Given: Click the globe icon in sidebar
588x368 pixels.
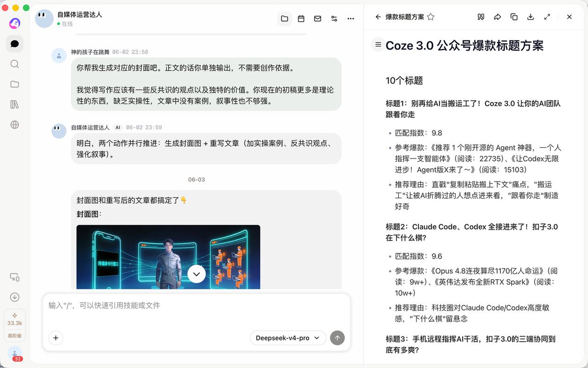Looking at the screenshot, I should 15,125.
